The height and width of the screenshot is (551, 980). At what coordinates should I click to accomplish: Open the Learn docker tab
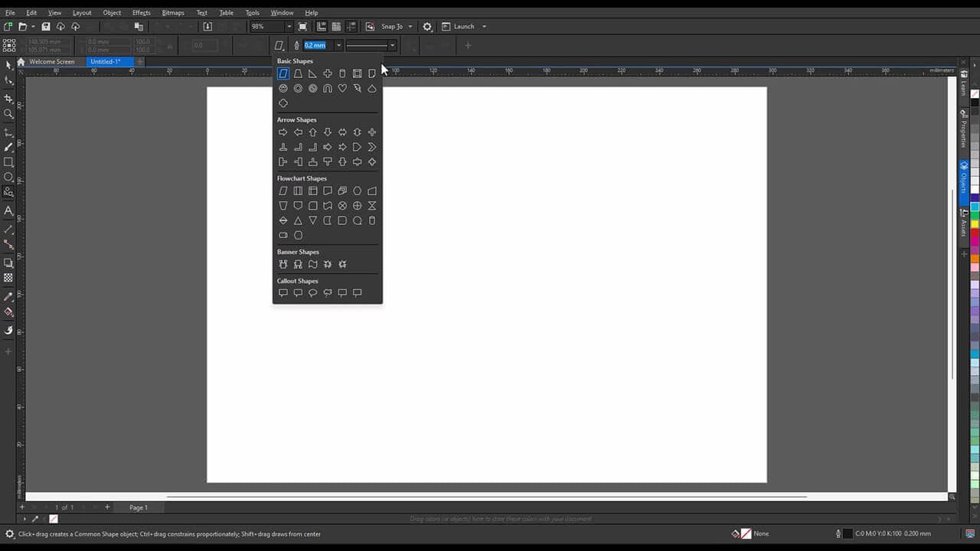[x=964, y=84]
